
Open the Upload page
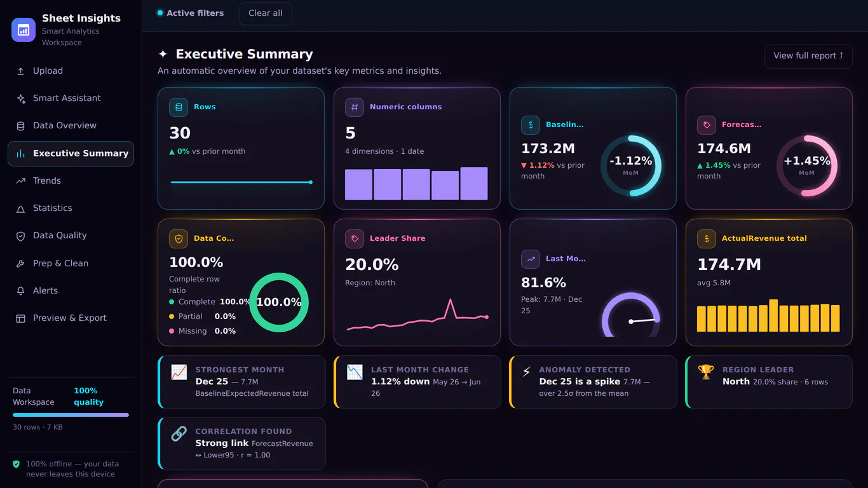71,71
